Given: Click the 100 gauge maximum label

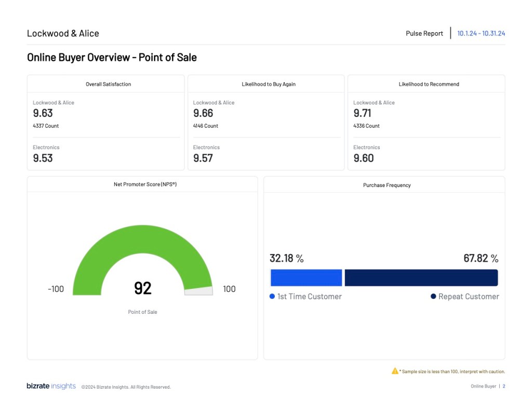Looking at the screenshot, I should [229, 289].
